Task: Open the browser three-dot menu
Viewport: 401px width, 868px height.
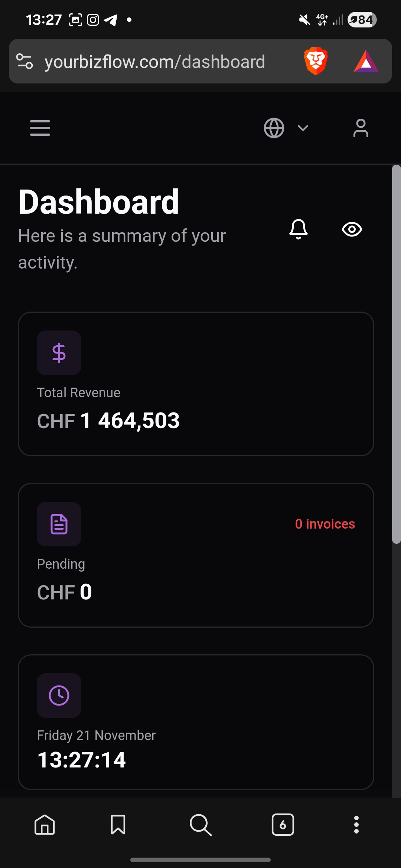Action: 356,825
